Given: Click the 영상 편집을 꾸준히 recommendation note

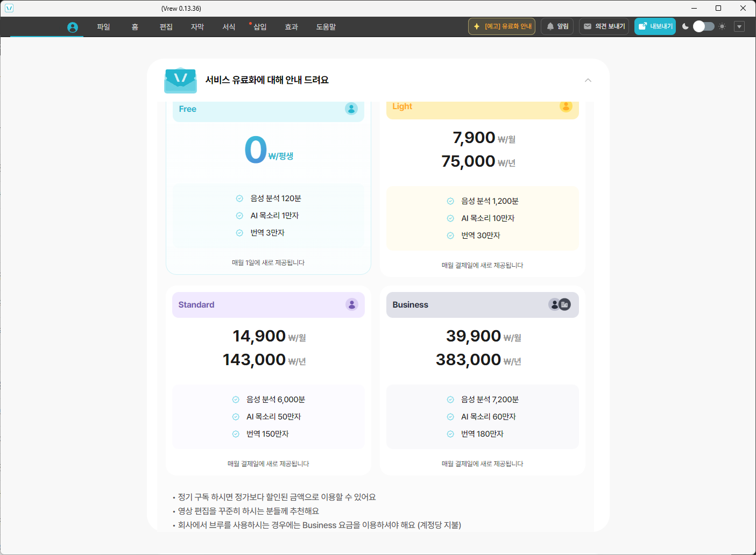Looking at the screenshot, I should coord(248,511).
